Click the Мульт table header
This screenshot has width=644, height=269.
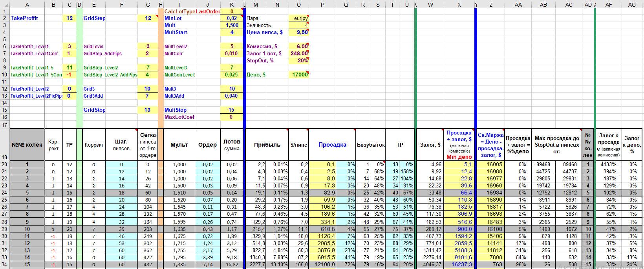[179, 145]
